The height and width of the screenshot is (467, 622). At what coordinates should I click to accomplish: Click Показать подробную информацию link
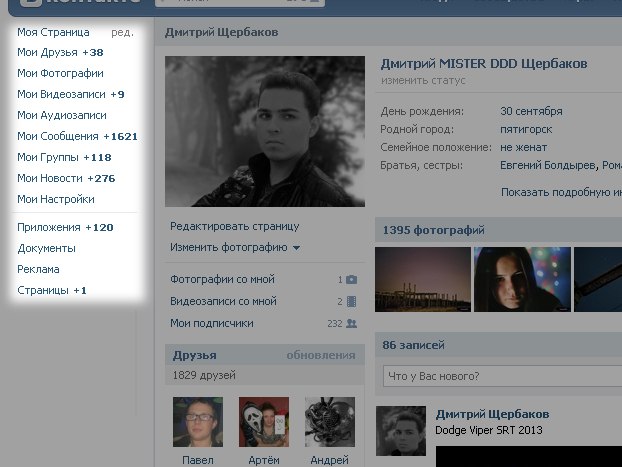(x=561, y=192)
